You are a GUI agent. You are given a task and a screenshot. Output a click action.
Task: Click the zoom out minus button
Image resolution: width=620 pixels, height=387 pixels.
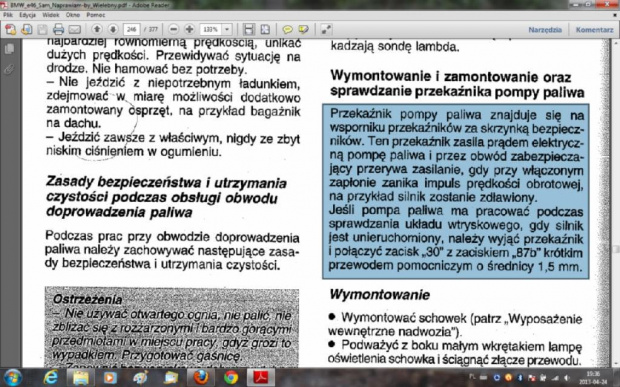[x=173, y=30]
